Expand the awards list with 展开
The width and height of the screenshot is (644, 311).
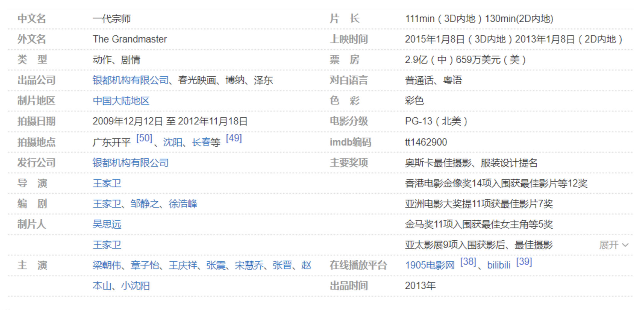[x=614, y=245]
